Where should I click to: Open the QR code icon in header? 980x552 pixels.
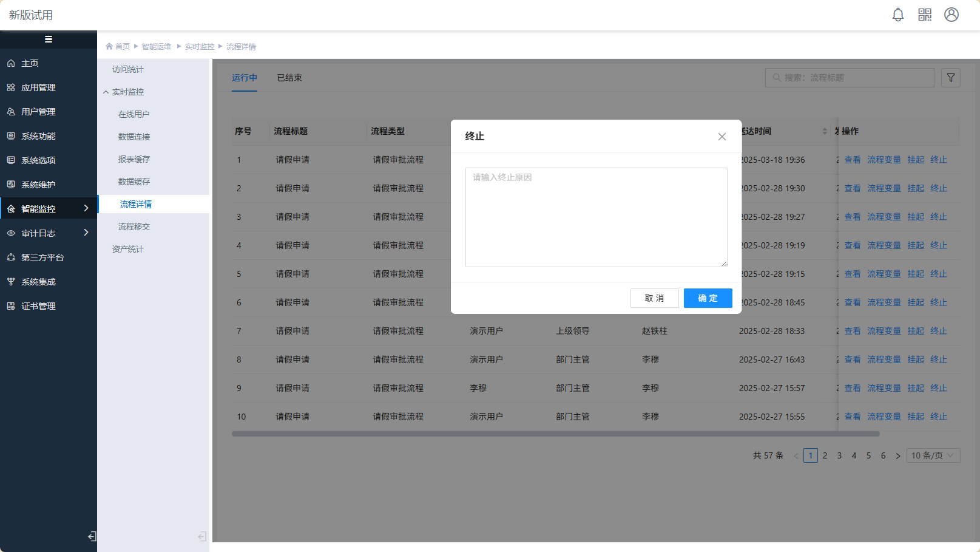pos(925,15)
